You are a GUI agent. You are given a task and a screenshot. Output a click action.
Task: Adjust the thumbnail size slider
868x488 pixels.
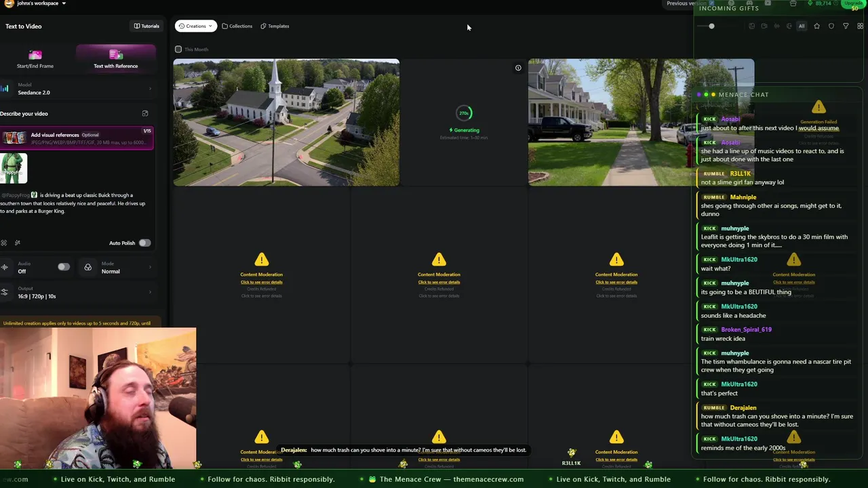click(711, 26)
